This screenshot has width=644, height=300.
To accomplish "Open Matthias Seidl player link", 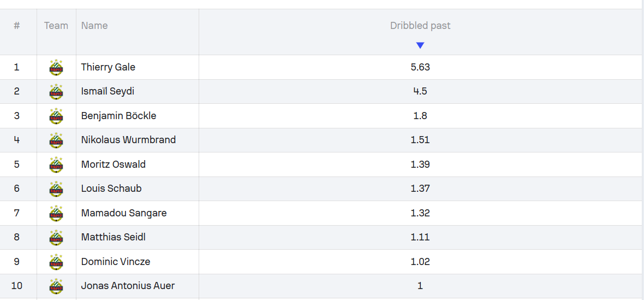I will pos(113,237).
